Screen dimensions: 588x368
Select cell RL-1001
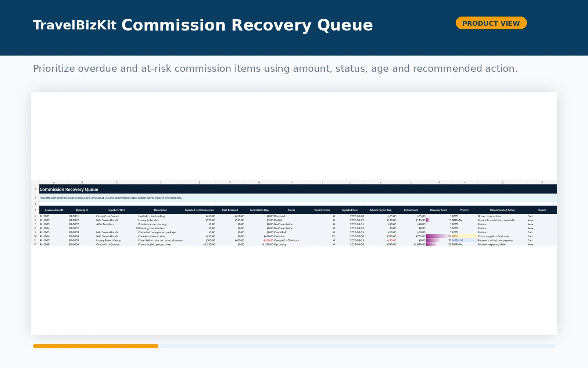pos(54,216)
